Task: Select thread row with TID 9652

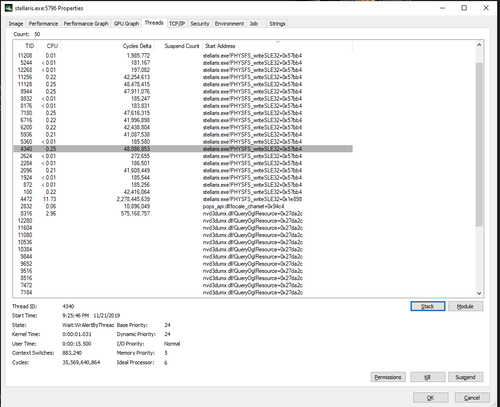Action: pyautogui.click(x=183, y=264)
